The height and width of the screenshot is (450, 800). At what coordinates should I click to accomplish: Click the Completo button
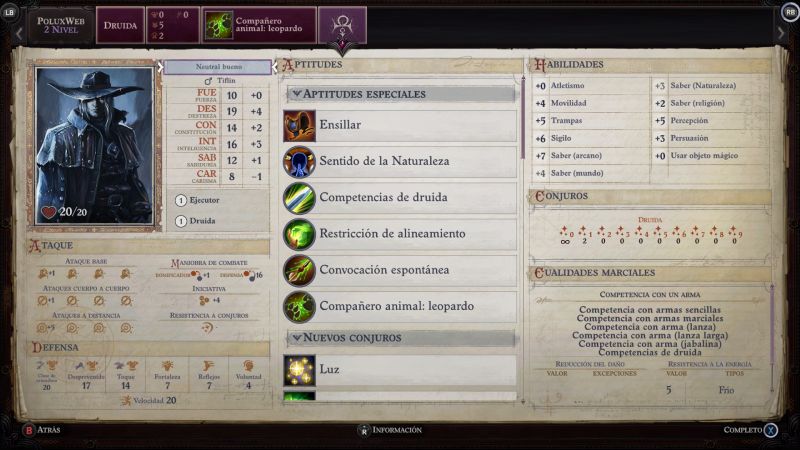click(750, 430)
